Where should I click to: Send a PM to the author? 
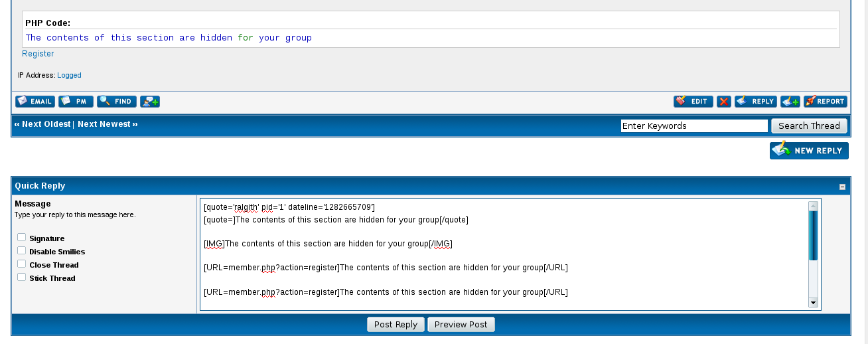pos(76,102)
